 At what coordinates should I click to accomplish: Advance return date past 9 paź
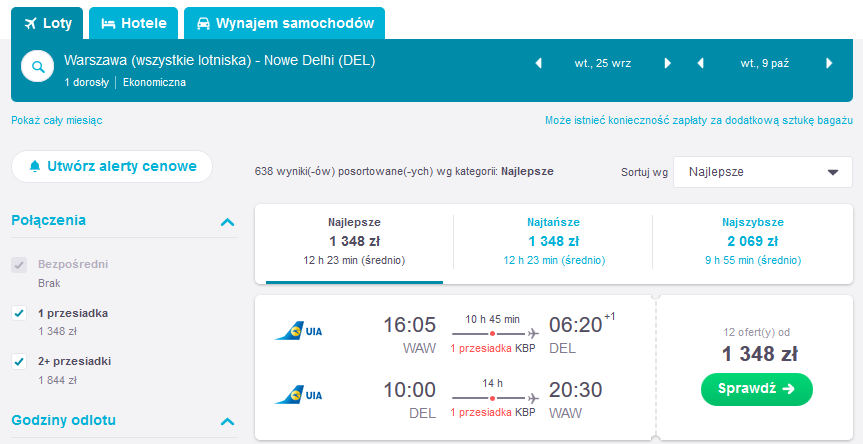point(829,63)
